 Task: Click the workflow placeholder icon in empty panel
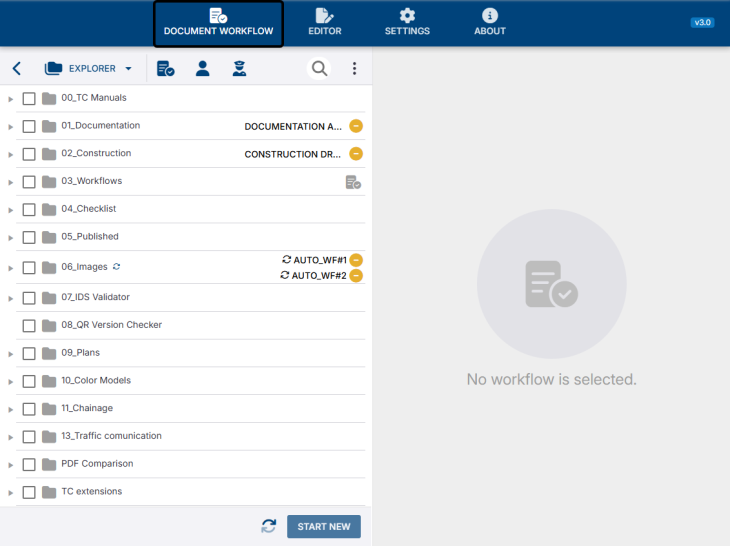(x=552, y=284)
